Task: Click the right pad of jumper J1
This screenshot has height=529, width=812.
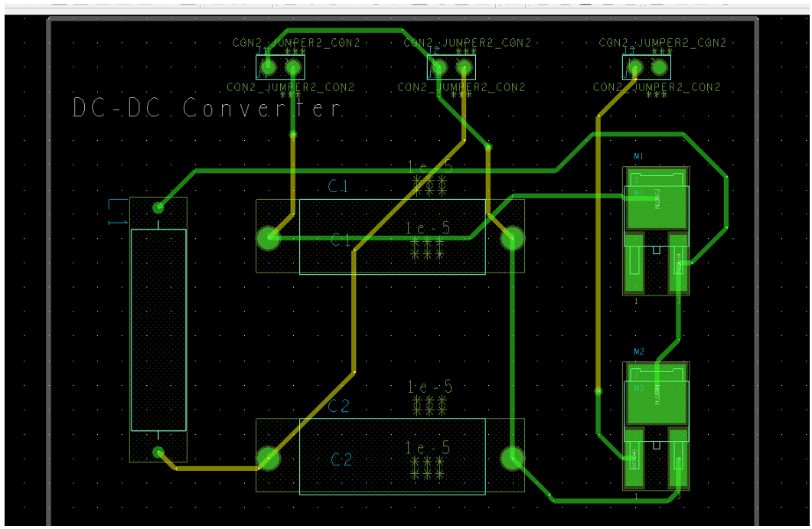Action: click(292, 69)
